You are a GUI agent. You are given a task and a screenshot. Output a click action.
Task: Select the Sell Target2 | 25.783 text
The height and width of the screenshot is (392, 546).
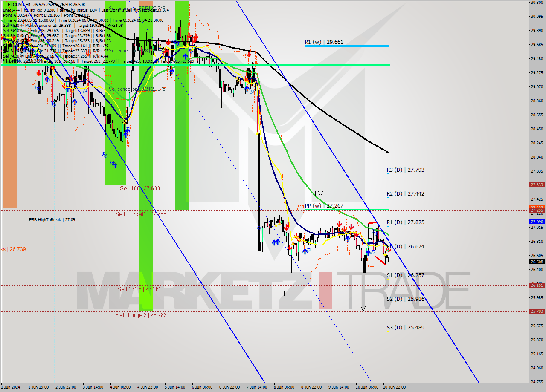coord(141,315)
